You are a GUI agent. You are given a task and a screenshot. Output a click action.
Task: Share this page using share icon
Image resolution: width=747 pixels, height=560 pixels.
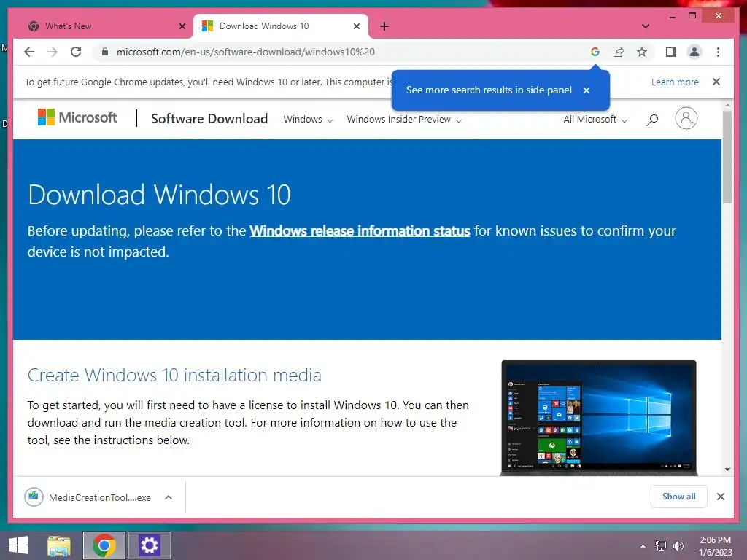tap(619, 52)
